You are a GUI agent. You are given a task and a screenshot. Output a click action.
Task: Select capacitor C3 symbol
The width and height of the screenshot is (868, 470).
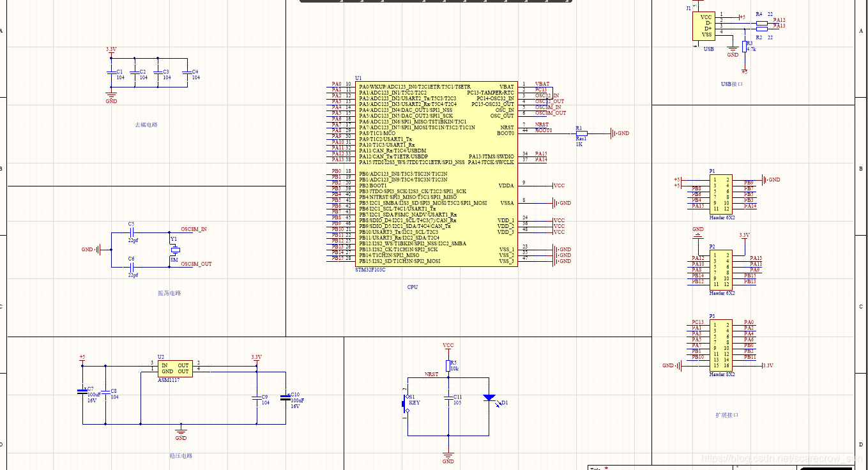coord(158,74)
